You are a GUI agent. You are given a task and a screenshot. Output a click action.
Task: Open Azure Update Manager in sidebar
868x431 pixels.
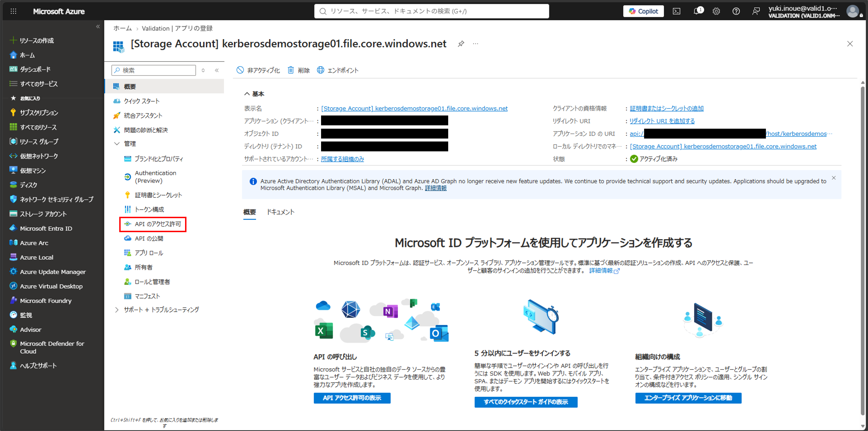48,272
